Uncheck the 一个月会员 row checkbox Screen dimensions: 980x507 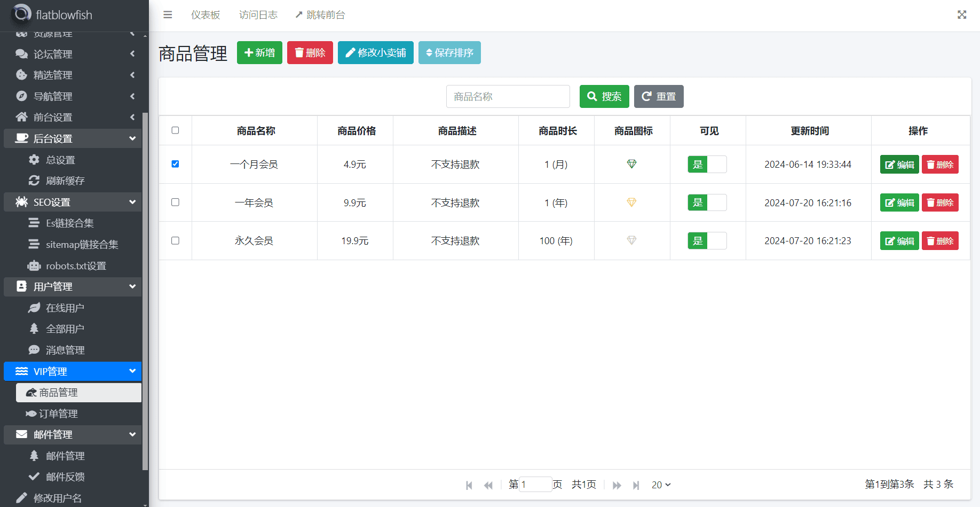175,164
